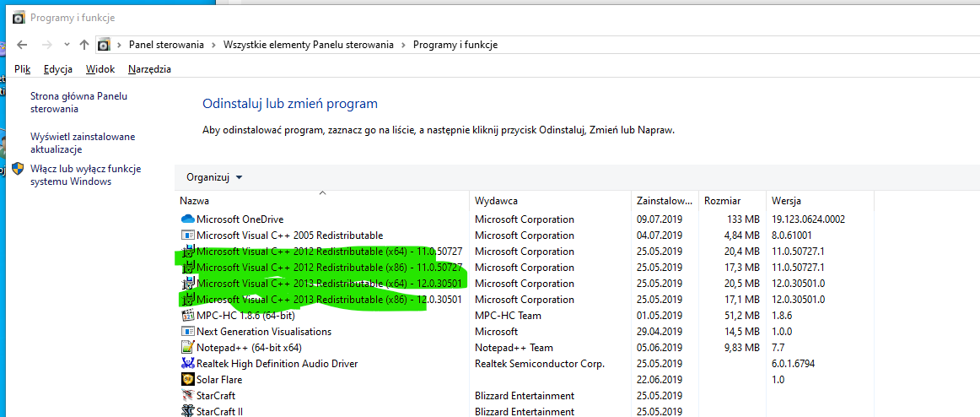Click the MPC-HC Team publisher cell

point(508,316)
